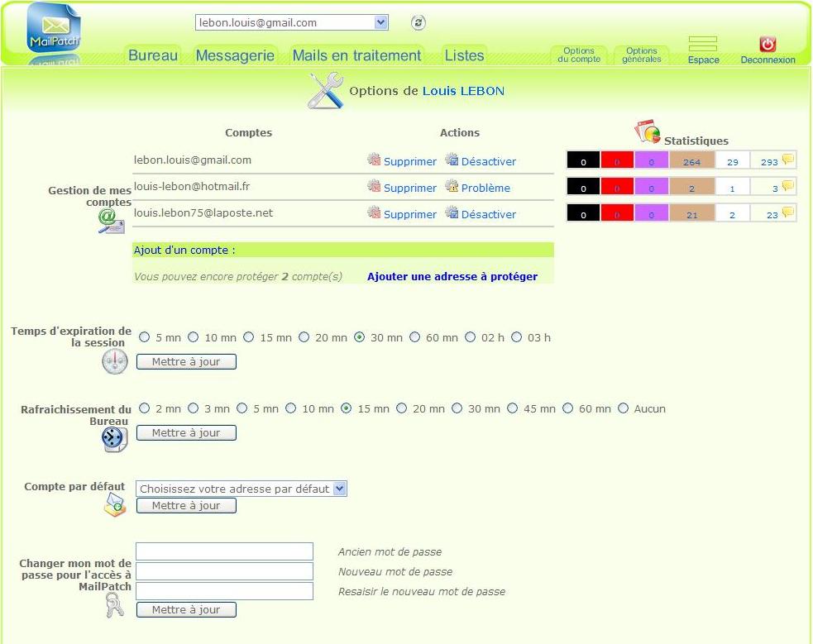The height and width of the screenshot is (644, 813).
Task: Click delete icon for lebon.louis@gmail.com
Action: [374, 160]
